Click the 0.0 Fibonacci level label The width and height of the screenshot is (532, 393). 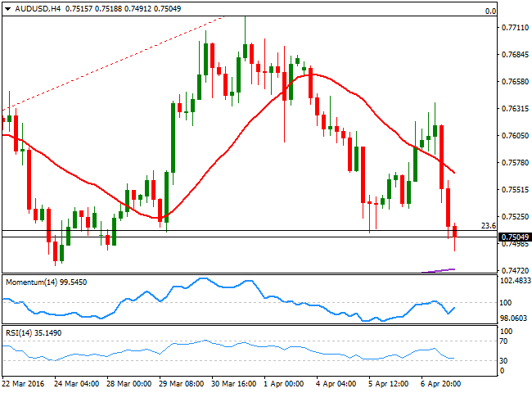point(490,11)
